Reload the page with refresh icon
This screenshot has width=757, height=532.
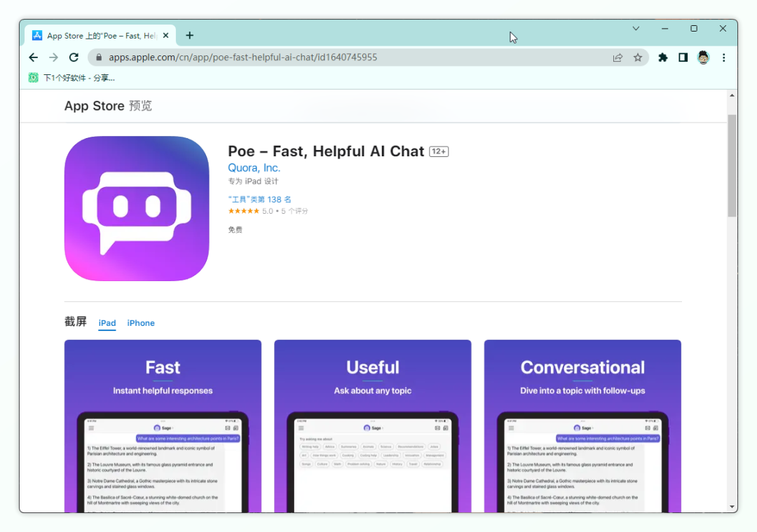click(x=74, y=57)
